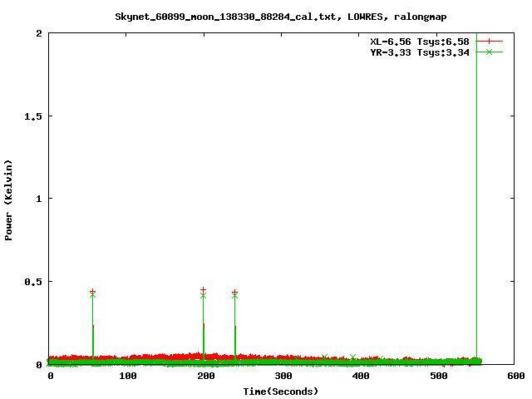Click the tall green spike near 550 seconds
The height and width of the screenshot is (399, 532).
[476, 197]
